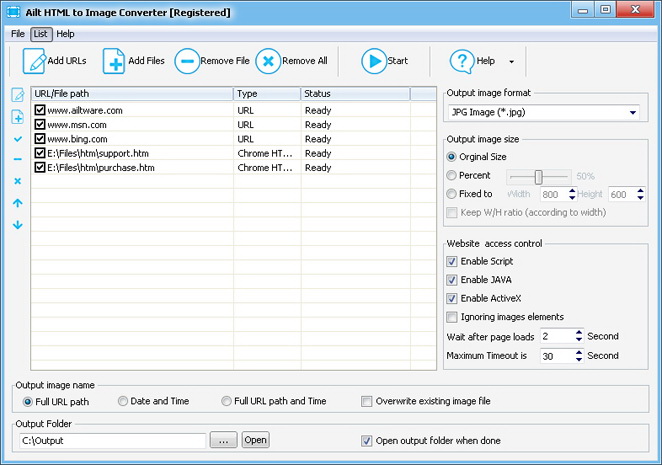
Task: Enable Ignoring images elements option
Action: (x=452, y=317)
